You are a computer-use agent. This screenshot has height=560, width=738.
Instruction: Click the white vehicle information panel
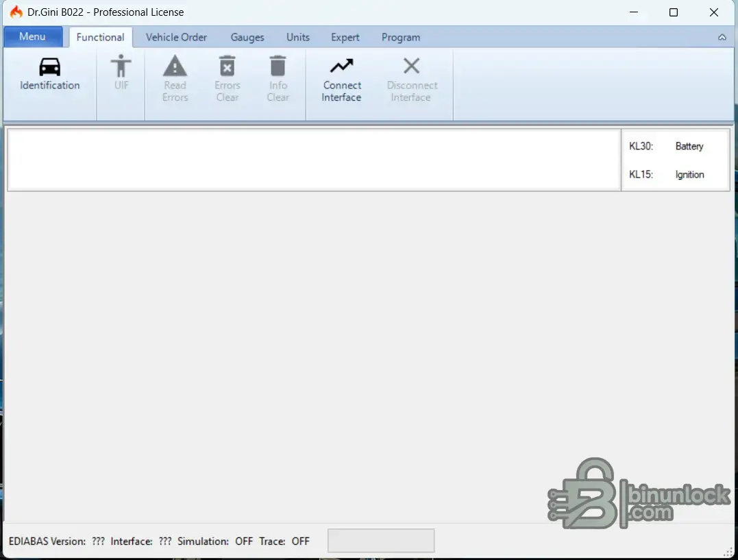[315, 160]
